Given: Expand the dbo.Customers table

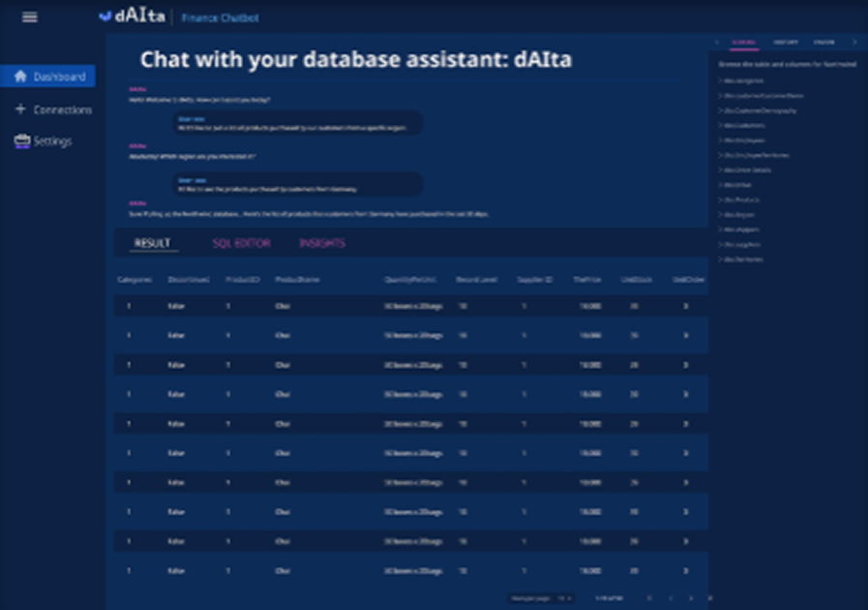Looking at the screenshot, I should 741,125.
